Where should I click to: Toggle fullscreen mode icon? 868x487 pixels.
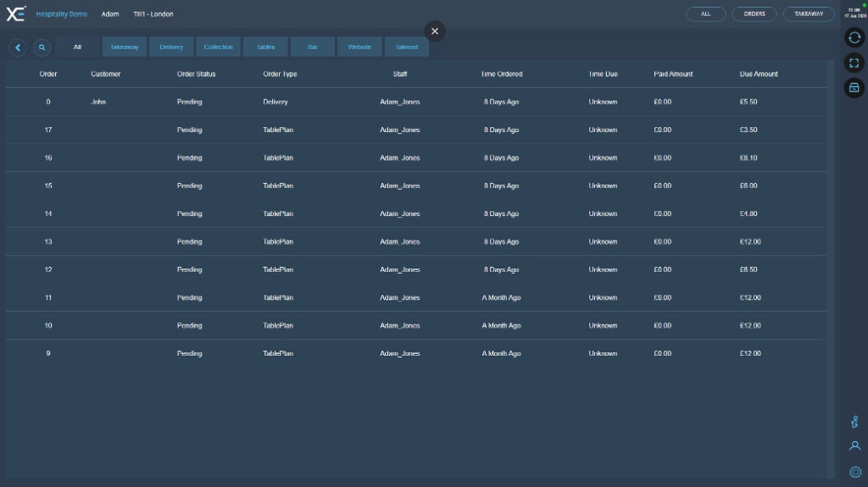tap(854, 63)
